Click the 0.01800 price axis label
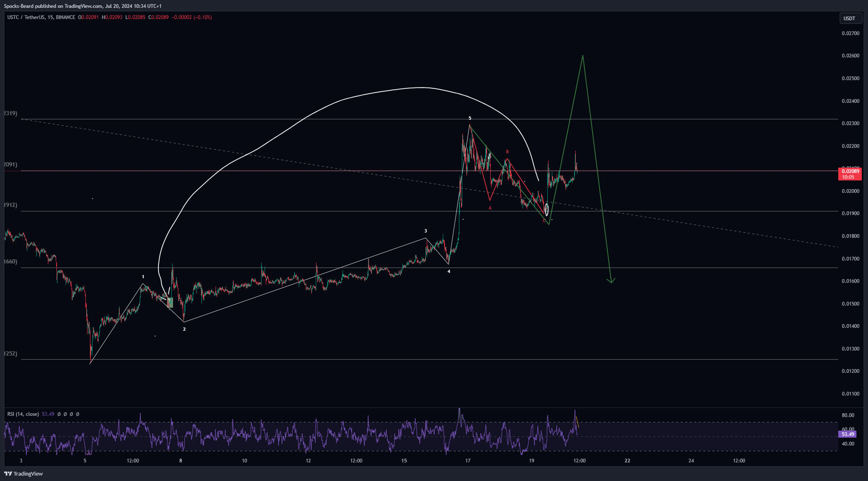The width and height of the screenshot is (868, 481). point(850,236)
